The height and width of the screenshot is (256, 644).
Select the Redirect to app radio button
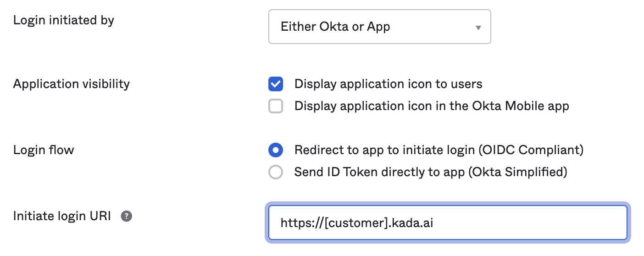tap(276, 150)
